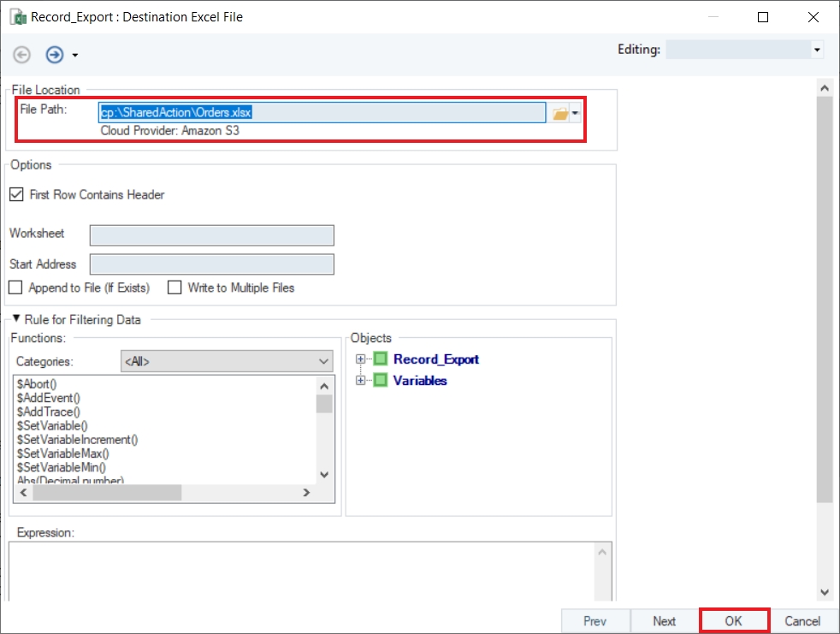Toggle First Row Contains Header checkbox
This screenshot has width=840, height=634.
click(16, 195)
